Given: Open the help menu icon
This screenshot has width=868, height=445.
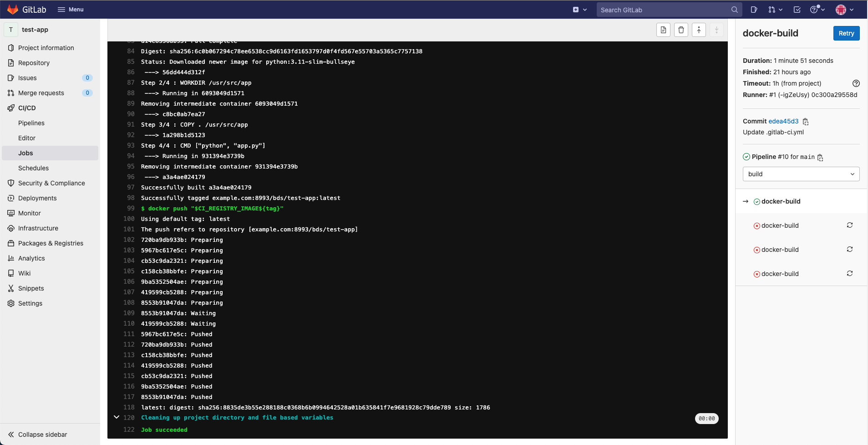Looking at the screenshot, I should pyautogui.click(x=816, y=10).
